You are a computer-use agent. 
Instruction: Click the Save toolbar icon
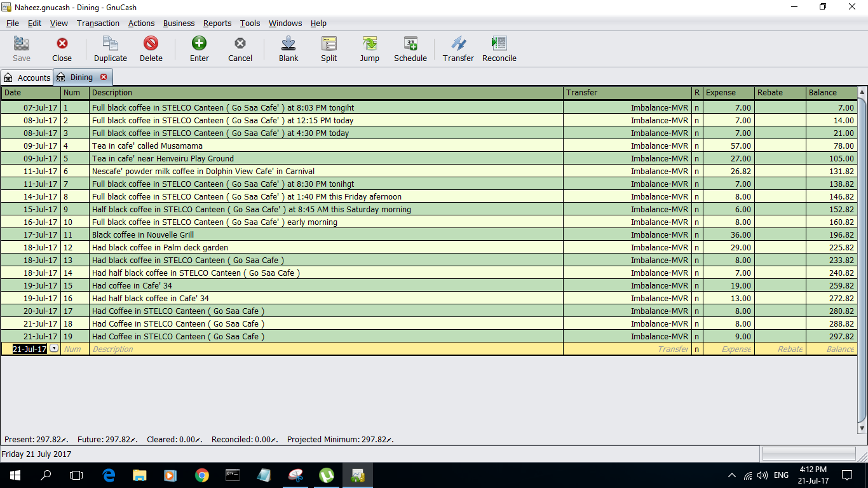coord(22,43)
